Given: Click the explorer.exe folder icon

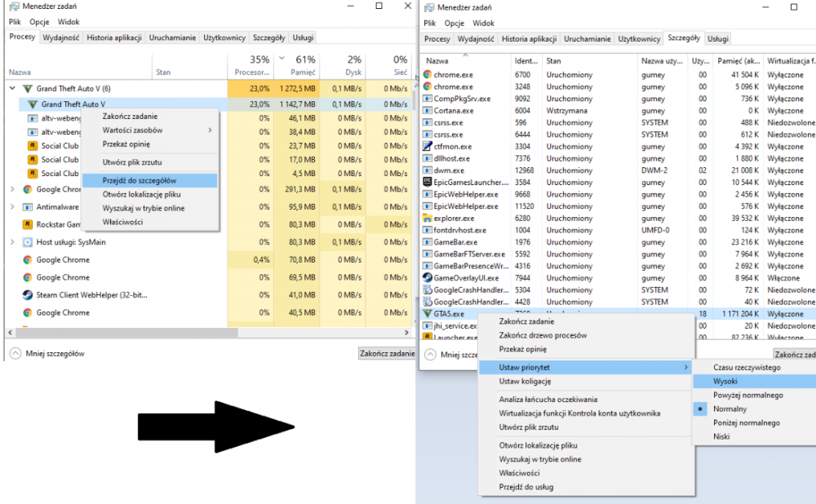Looking at the screenshot, I should click(428, 218).
